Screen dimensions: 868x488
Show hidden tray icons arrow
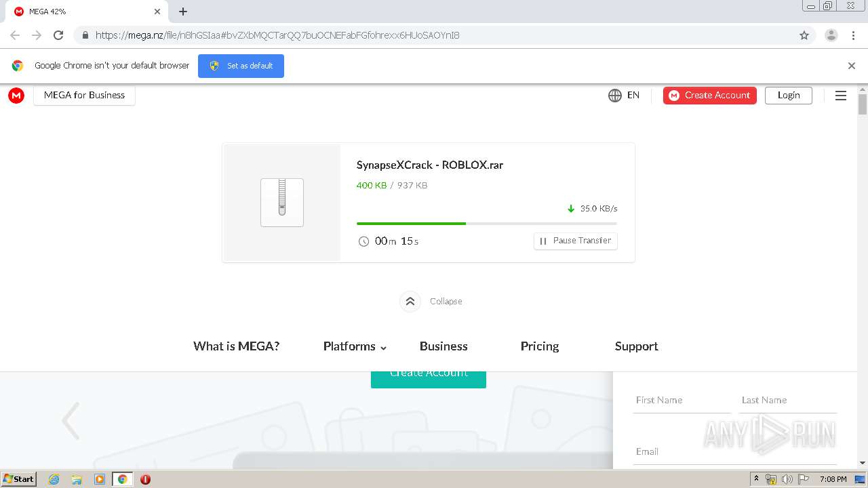pyautogui.click(x=756, y=479)
